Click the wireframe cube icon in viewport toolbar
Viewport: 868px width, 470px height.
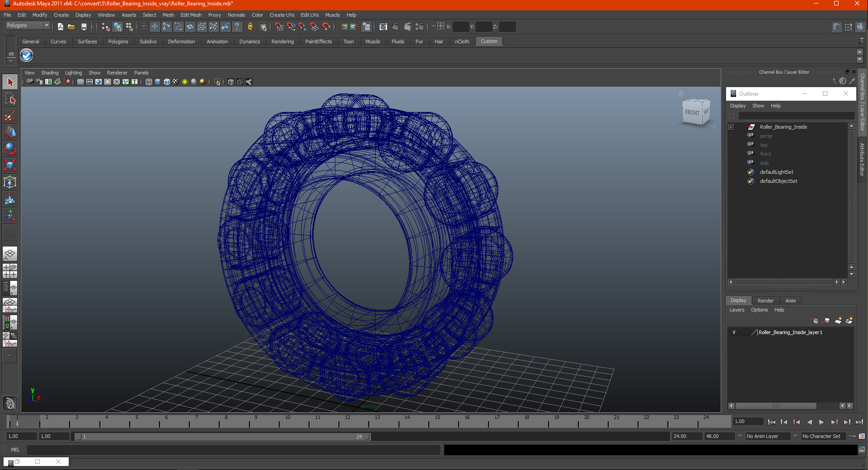(149, 82)
